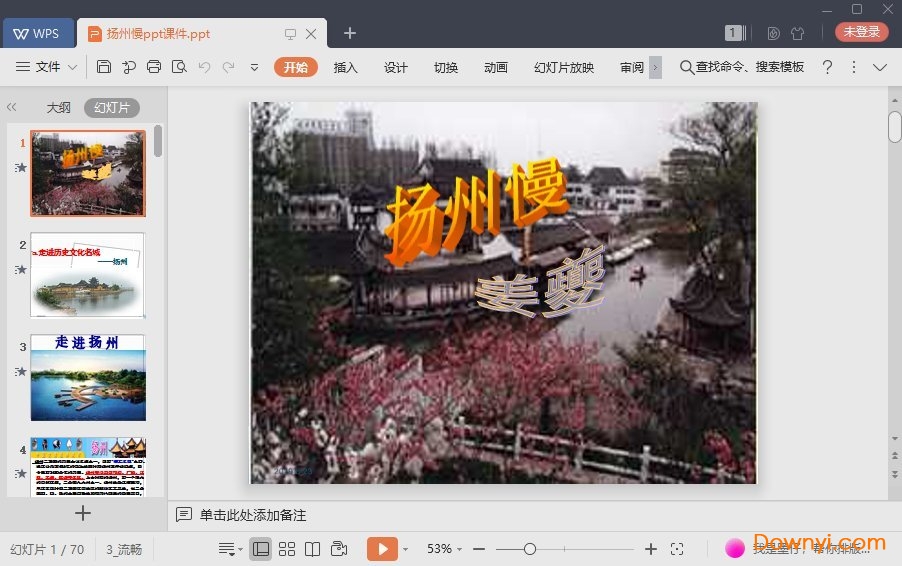
Task: Click the zoom slider handle
Action: pos(530,549)
